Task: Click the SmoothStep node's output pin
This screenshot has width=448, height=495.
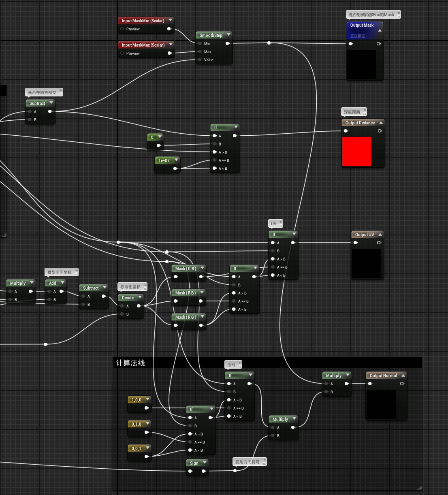Action: tap(227, 43)
